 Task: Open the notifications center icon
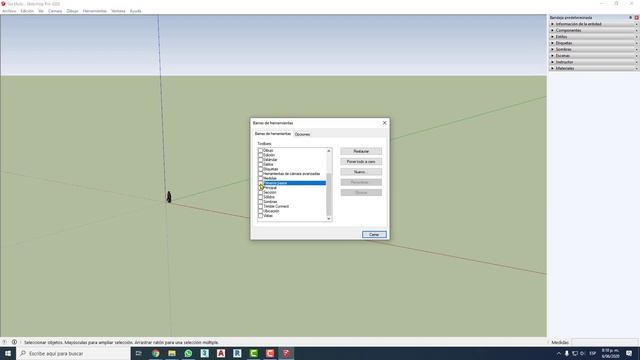(x=629, y=353)
